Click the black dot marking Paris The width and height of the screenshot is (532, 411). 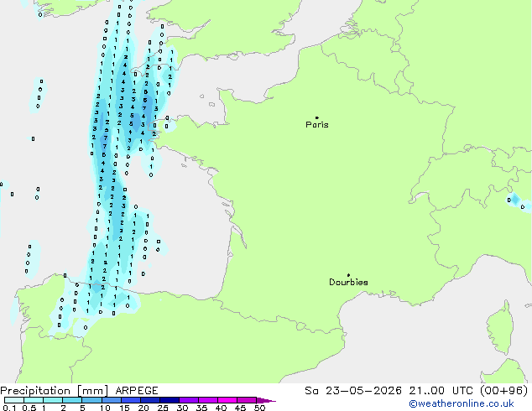pyautogui.click(x=317, y=117)
